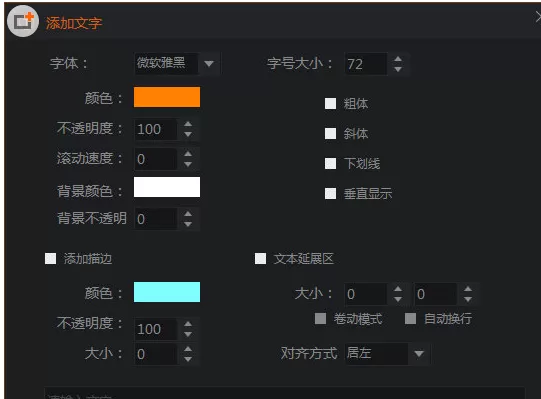The width and height of the screenshot is (541, 399).
Task: Decrease 字号大小 with the down arrow
Action: point(398,69)
